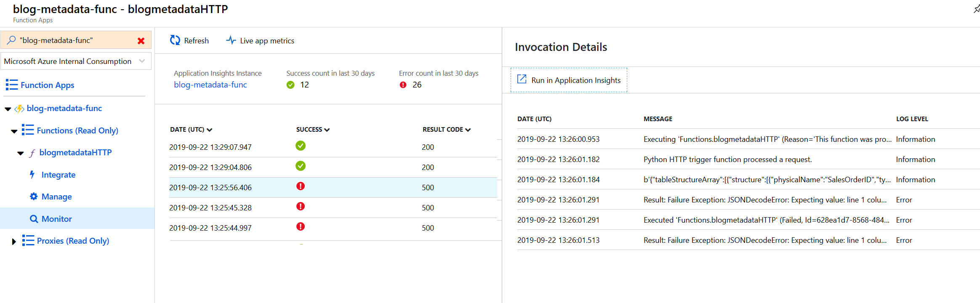Open the JSONDecodeError log entry at 13:26:01.513
This screenshot has width=980, height=303.
click(x=764, y=240)
